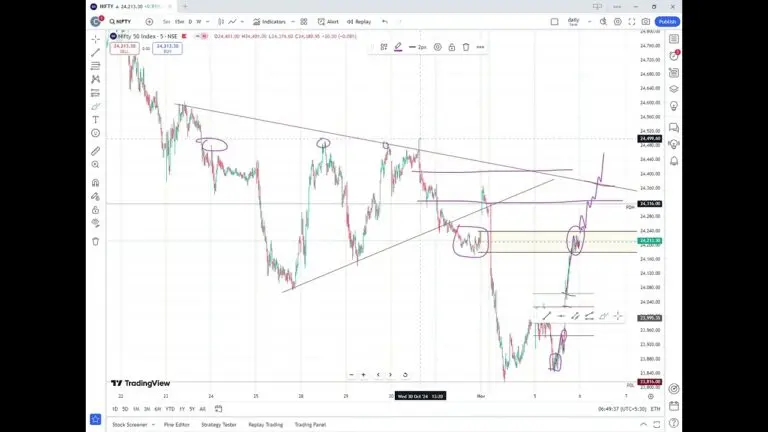
Task: Remove drawings with the left toolbar trash icon
Action: (x=96, y=241)
